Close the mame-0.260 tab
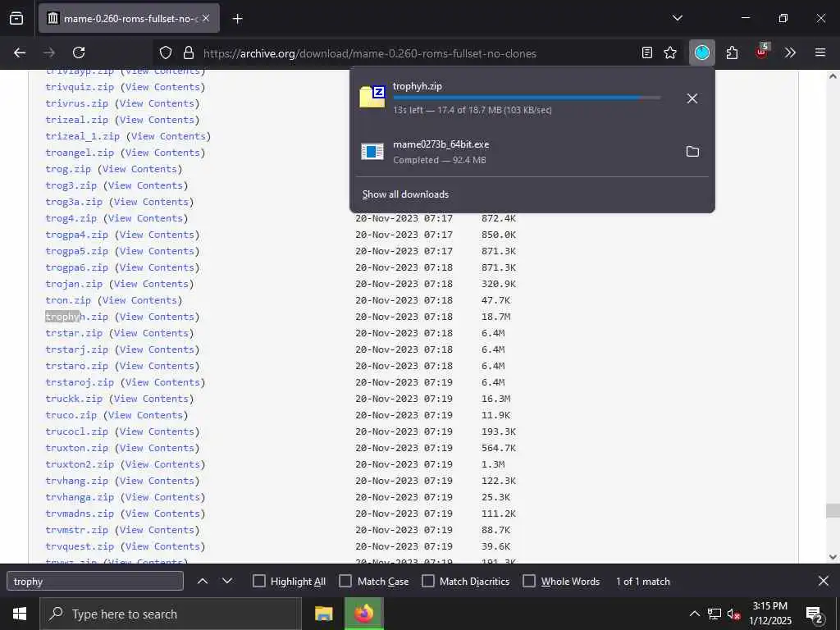The image size is (840, 630). (206, 18)
